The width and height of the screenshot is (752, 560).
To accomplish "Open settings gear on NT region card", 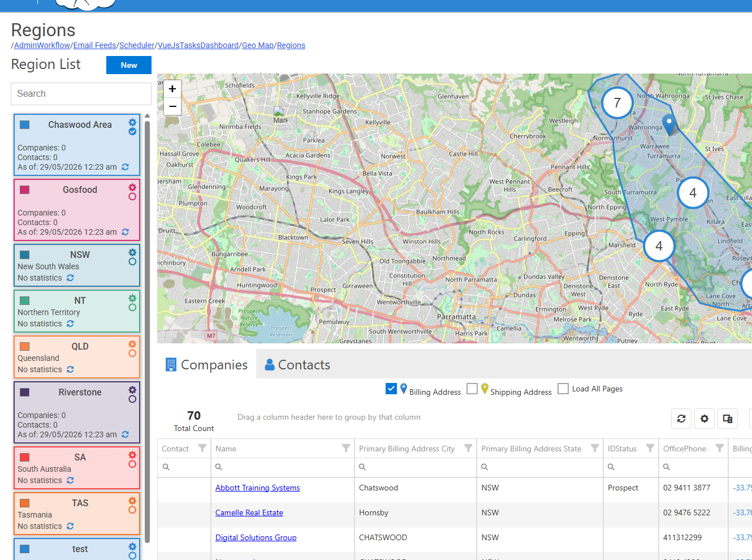I will [132, 298].
